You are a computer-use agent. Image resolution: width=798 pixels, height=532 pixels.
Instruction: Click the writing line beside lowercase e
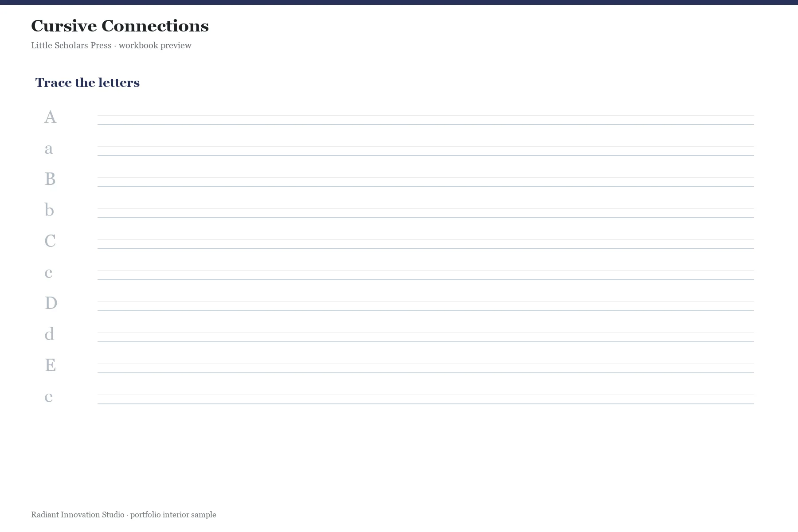[426, 399]
